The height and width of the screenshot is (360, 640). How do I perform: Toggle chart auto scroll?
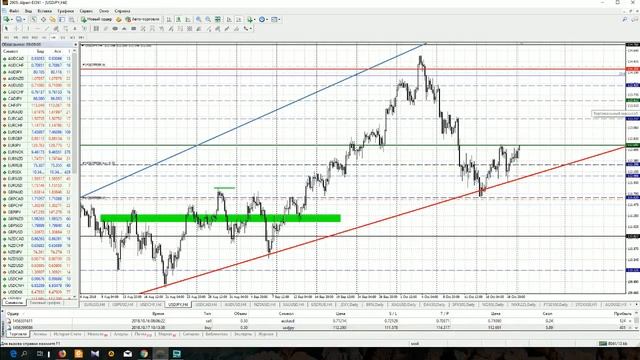229,19
